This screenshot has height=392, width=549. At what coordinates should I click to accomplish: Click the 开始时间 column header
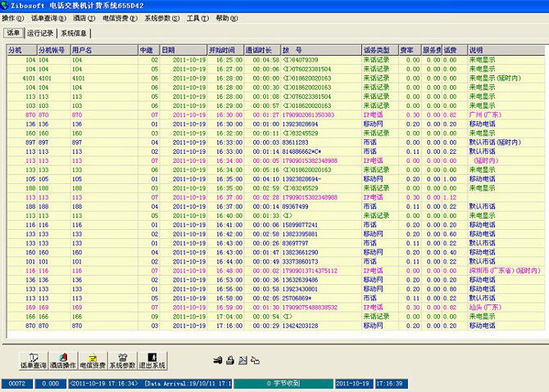tap(225, 50)
